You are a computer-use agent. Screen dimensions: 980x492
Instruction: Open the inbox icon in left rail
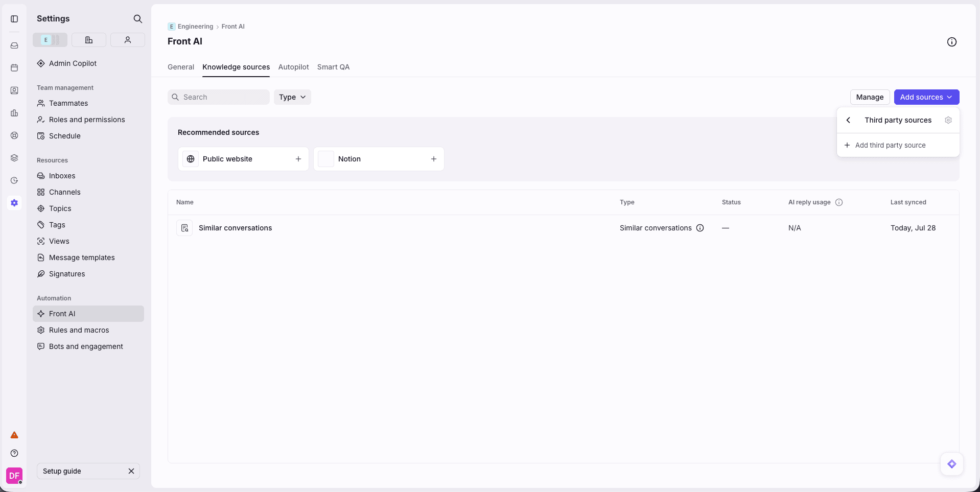[14, 45]
